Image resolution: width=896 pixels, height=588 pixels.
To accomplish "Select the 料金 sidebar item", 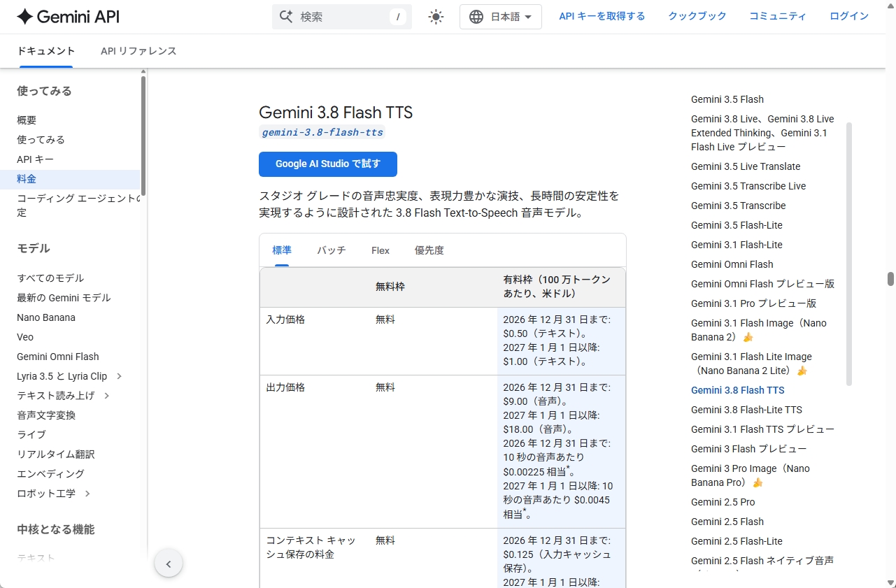I will pyautogui.click(x=70, y=179).
